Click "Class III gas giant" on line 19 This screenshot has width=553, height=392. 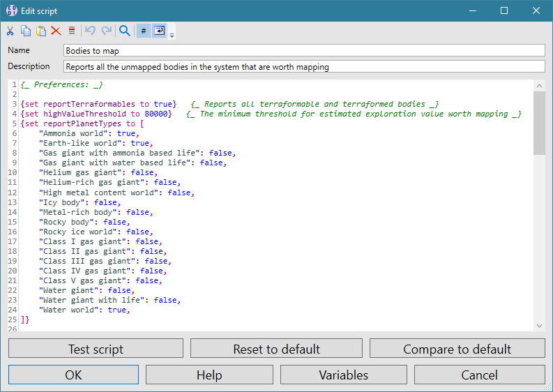click(x=87, y=261)
